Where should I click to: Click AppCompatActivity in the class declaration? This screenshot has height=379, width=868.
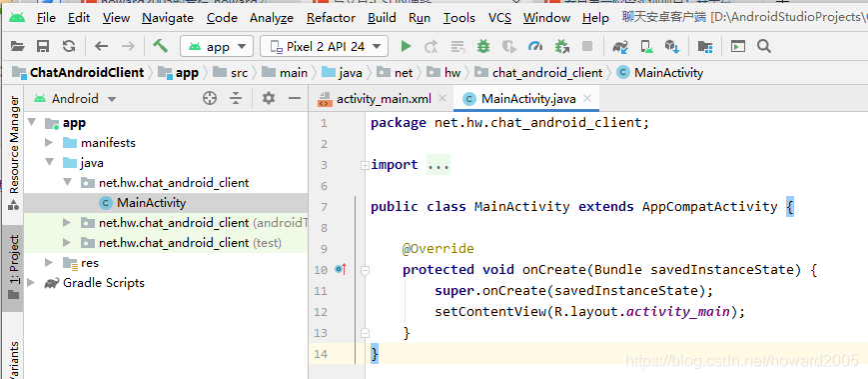click(x=709, y=207)
